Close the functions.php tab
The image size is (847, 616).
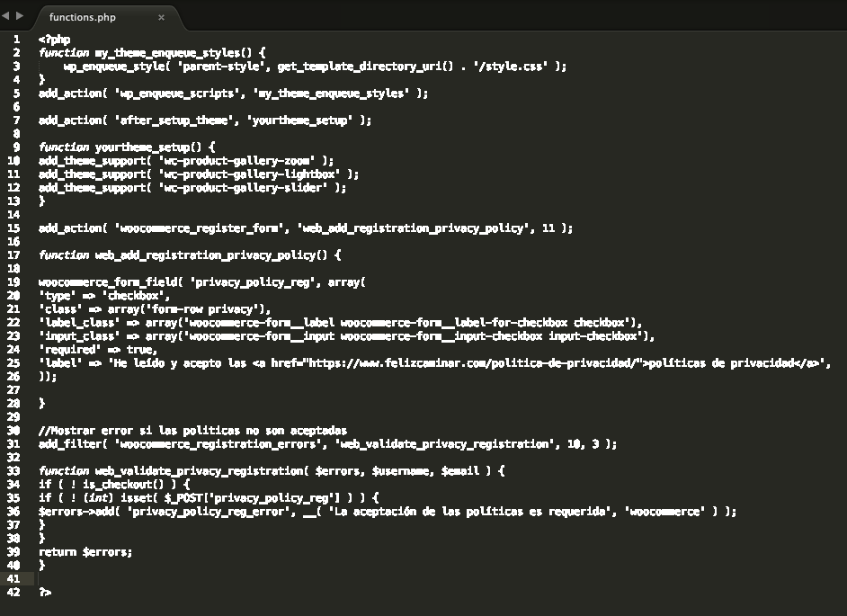[161, 17]
